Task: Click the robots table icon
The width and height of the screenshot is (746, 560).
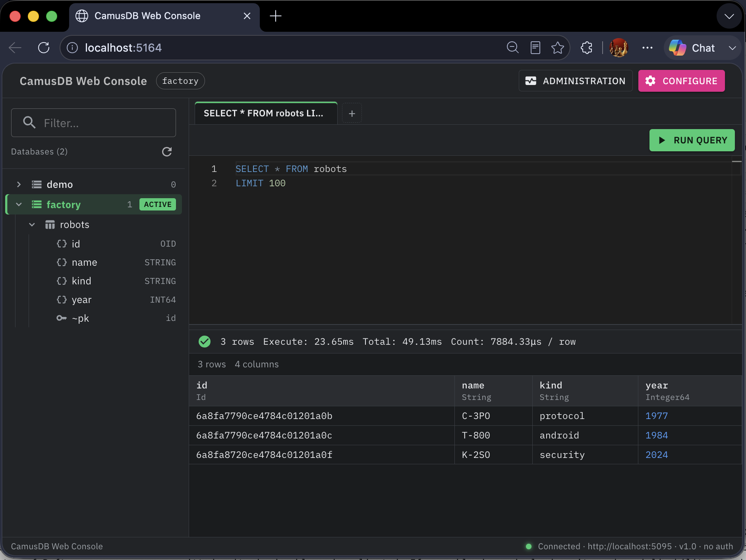Action: coord(50,225)
